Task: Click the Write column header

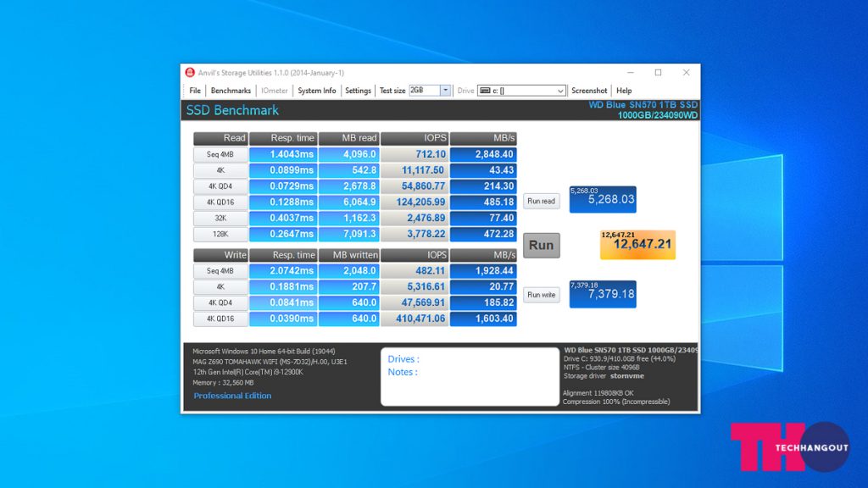Action: click(x=220, y=255)
